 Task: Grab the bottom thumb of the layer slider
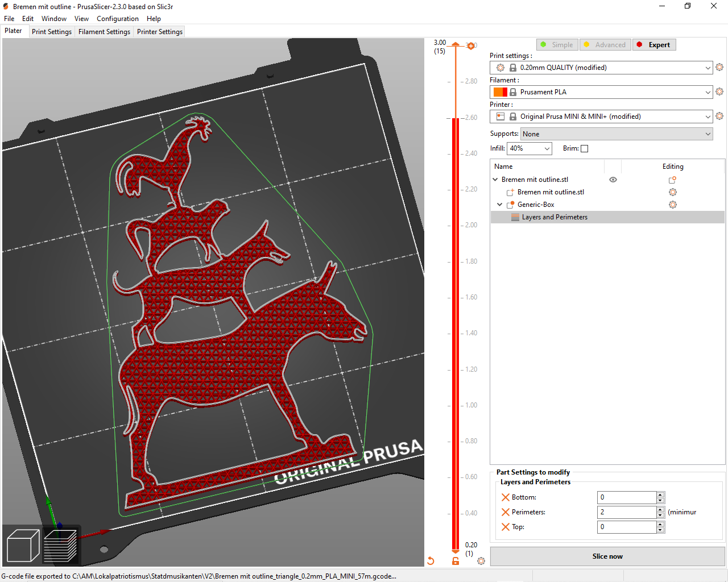tap(456, 551)
